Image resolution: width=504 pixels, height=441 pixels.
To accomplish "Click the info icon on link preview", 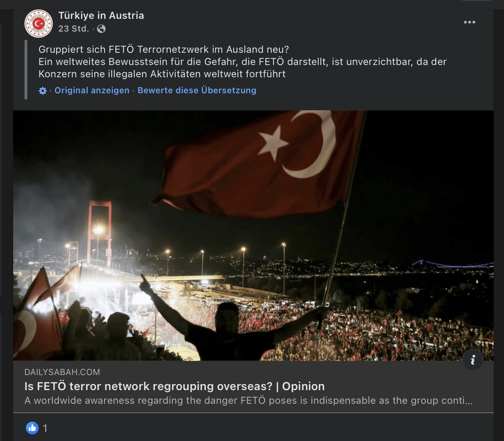I will pyautogui.click(x=472, y=359).
